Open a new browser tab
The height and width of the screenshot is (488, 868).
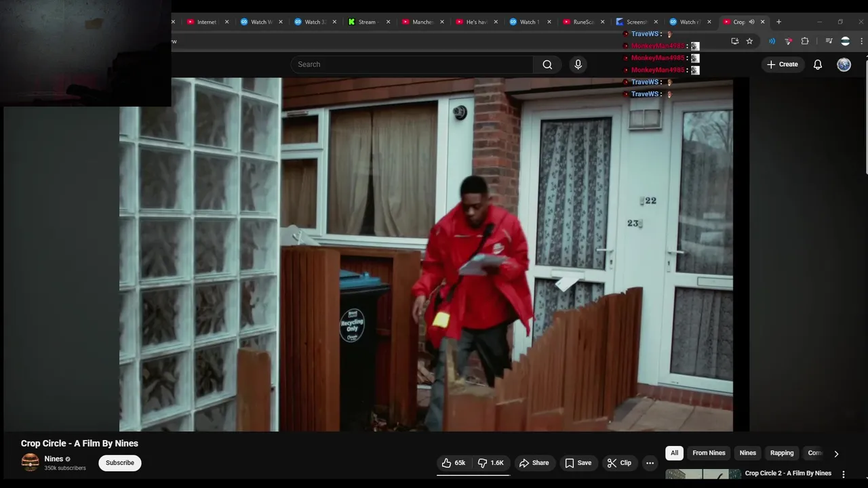click(x=778, y=22)
